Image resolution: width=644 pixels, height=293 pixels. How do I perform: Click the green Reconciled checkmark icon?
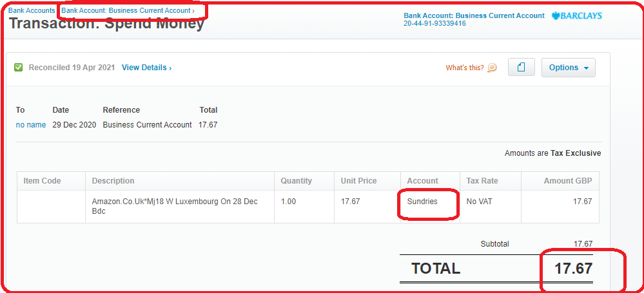[x=19, y=68]
